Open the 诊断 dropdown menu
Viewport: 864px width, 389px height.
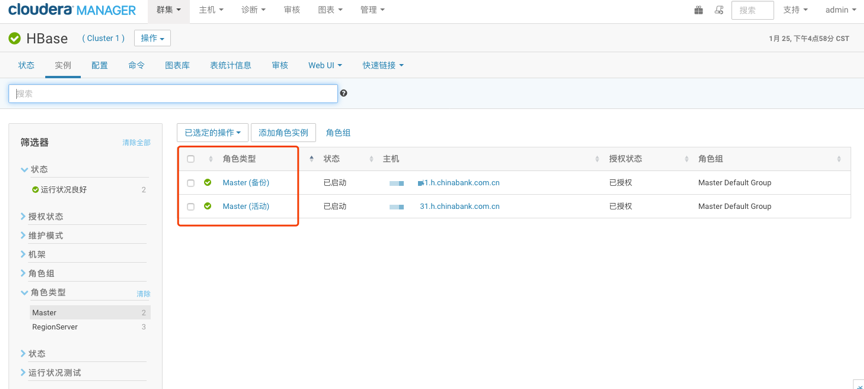[253, 10]
